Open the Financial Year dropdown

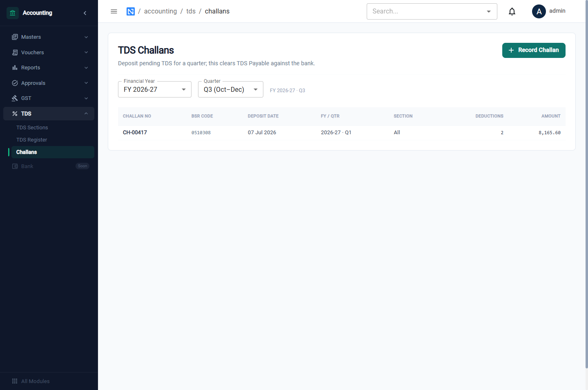coord(155,89)
